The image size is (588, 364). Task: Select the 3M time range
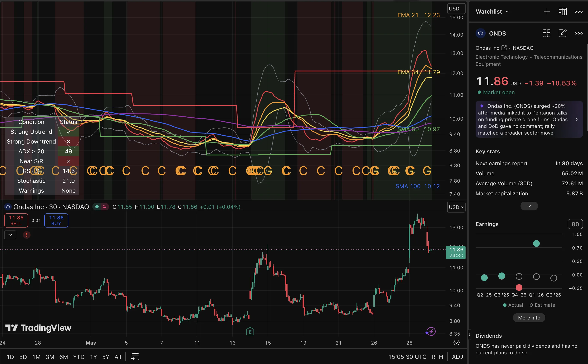(x=50, y=357)
